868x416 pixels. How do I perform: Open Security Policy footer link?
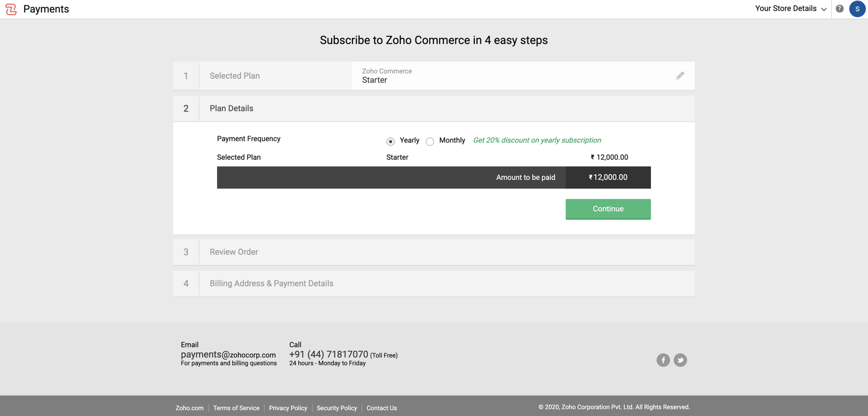coord(337,408)
